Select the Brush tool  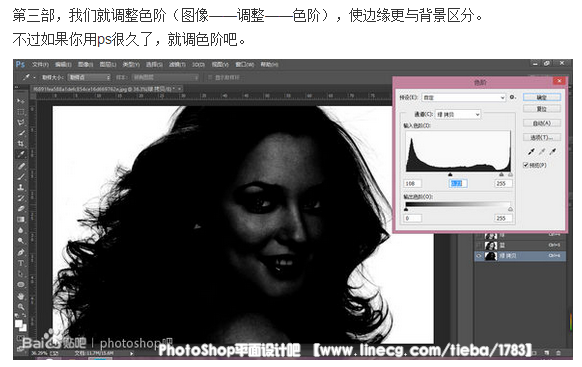coord(21,177)
